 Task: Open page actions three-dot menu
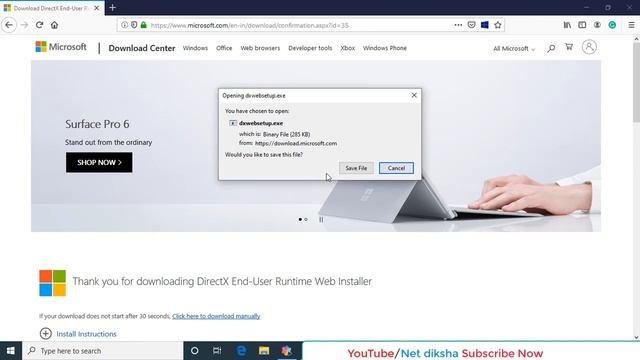tap(458, 25)
